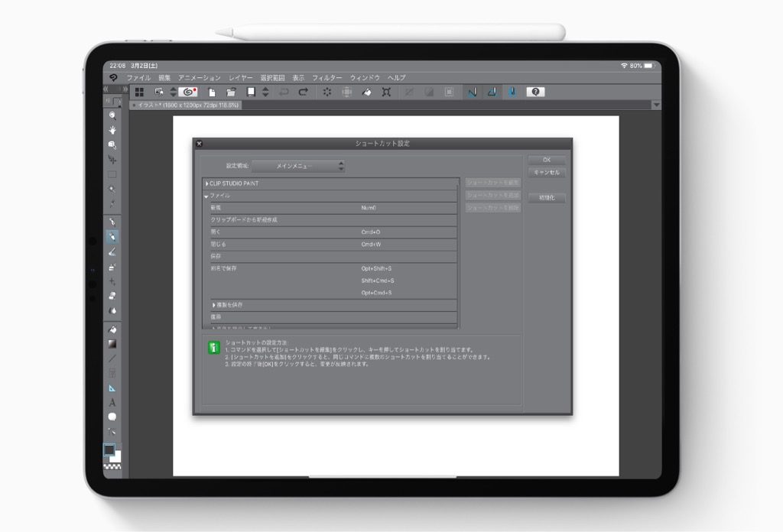Open the メインメニュー setting area dropdown
Image resolution: width=783 pixels, height=532 pixels.
[x=298, y=166]
